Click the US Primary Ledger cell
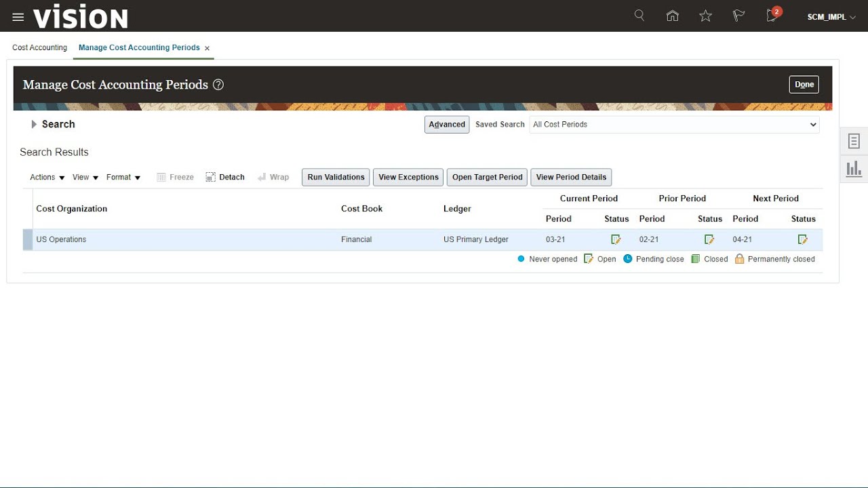The image size is (868, 488). coord(475,239)
